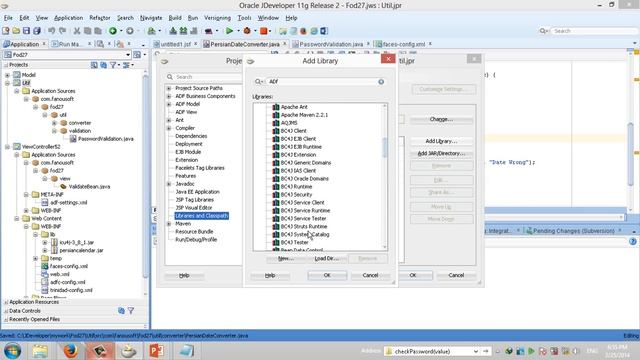Expand ADF Business Components in Project Properties

coord(169,96)
